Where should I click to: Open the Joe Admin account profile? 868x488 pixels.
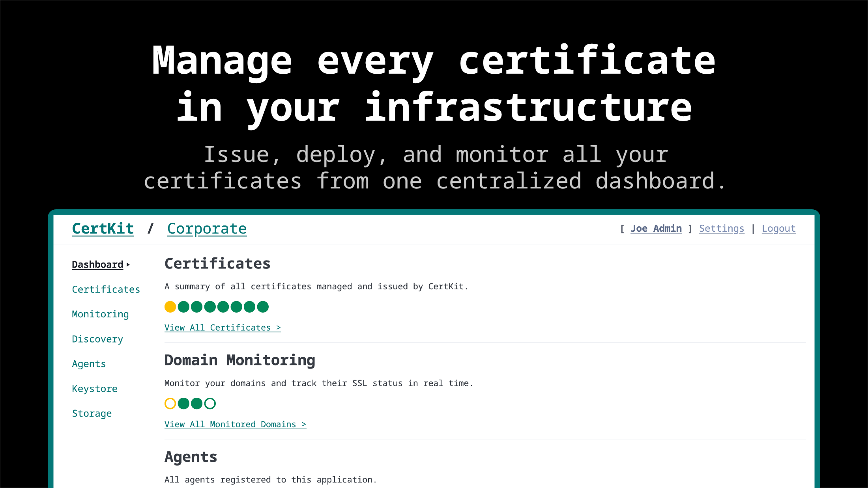tap(656, 228)
